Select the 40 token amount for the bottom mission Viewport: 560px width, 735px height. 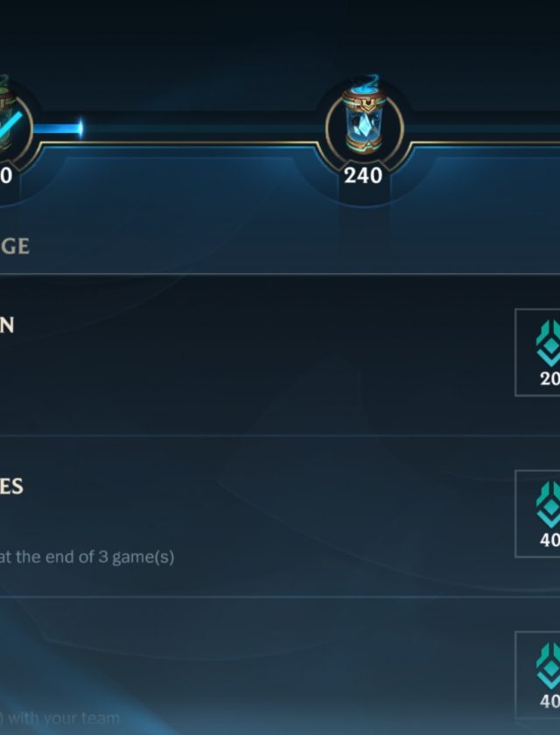(549, 701)
